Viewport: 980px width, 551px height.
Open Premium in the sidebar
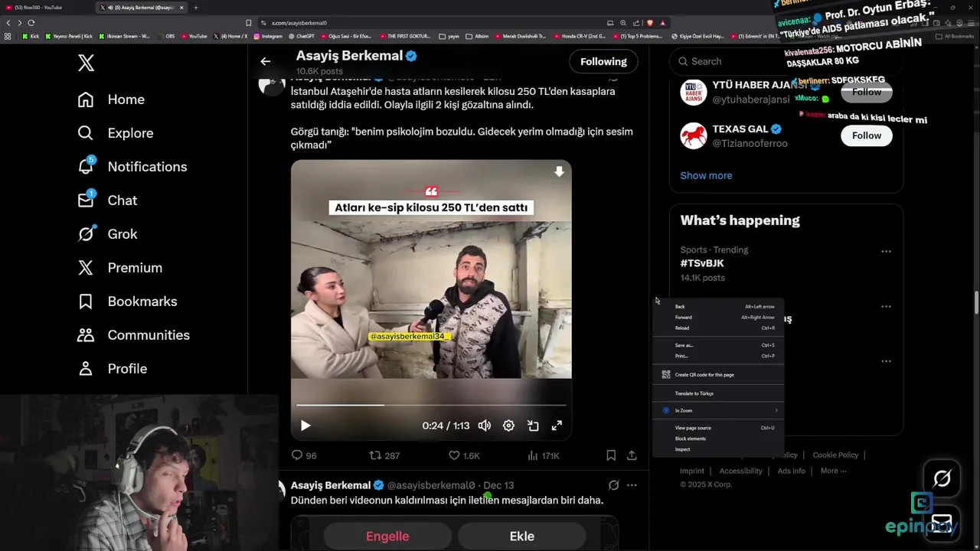click(x=119, y=268)
